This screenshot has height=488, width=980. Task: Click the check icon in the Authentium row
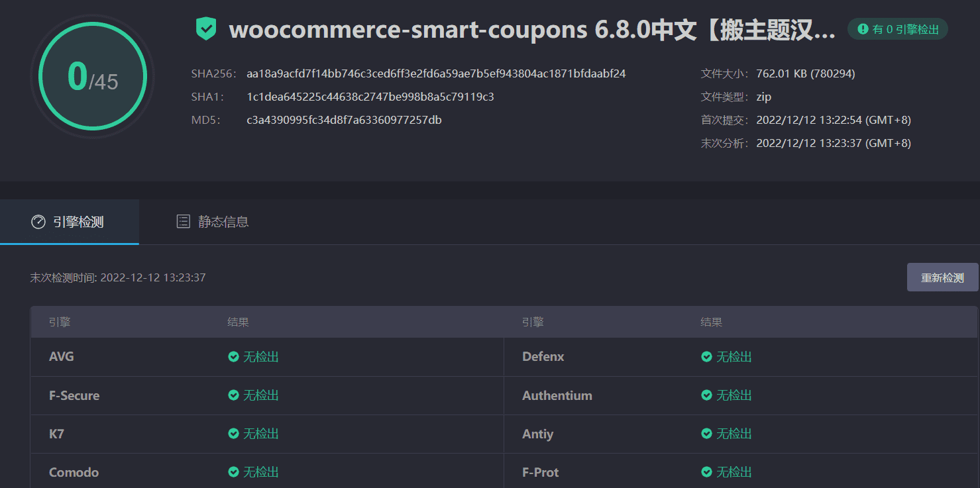[x=706, y=395]
